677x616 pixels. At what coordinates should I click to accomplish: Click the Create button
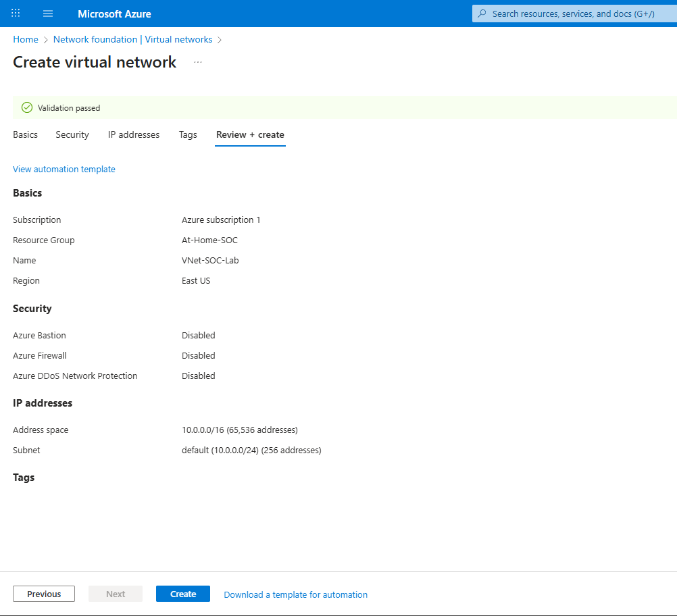[183, 594]
